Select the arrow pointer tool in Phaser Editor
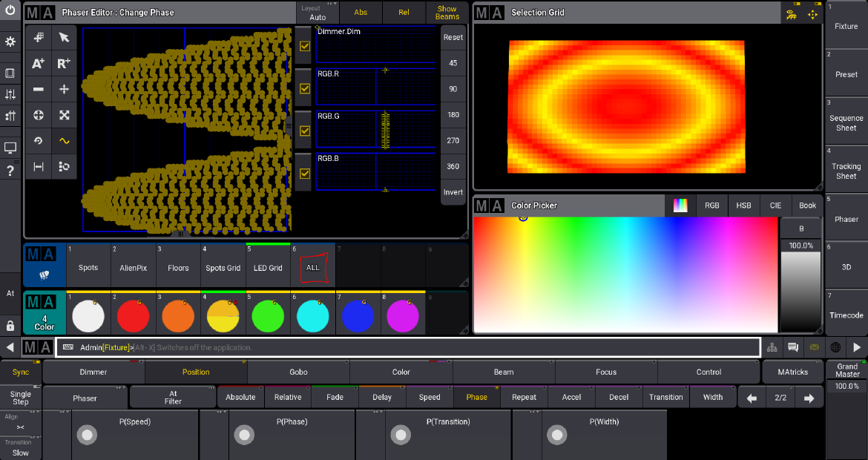 pos(65,38)
